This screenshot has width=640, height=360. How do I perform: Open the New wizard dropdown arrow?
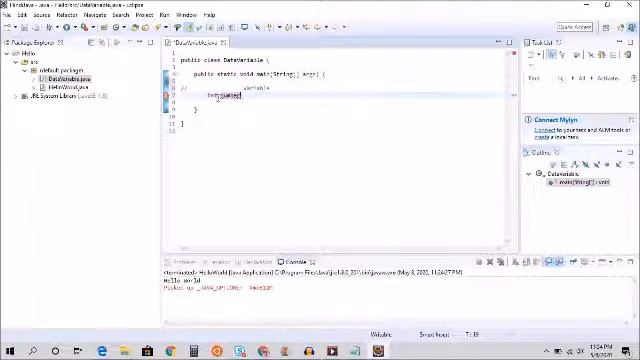(x=16, y=27)
